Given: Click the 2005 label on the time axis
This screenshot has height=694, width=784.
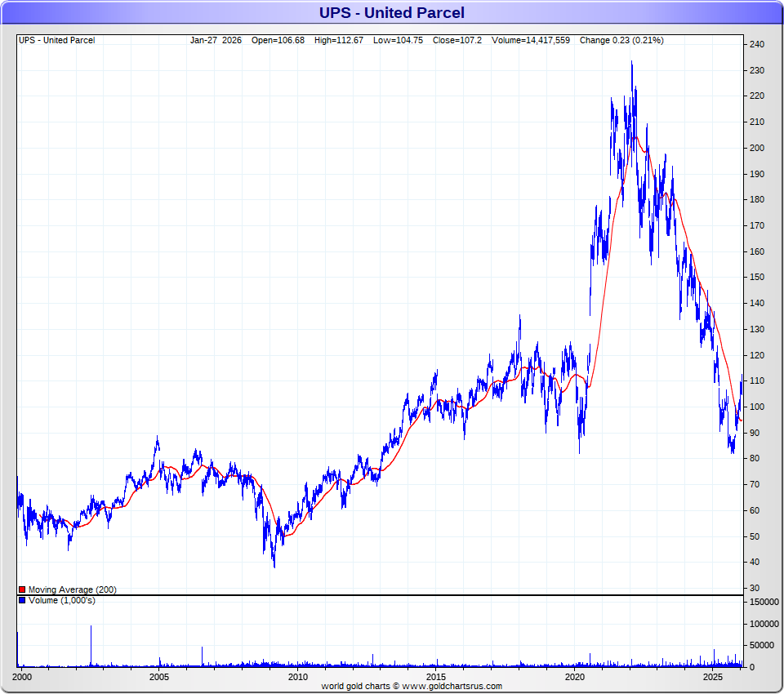Looking at the screenshot, I should (x=159, y=677).
